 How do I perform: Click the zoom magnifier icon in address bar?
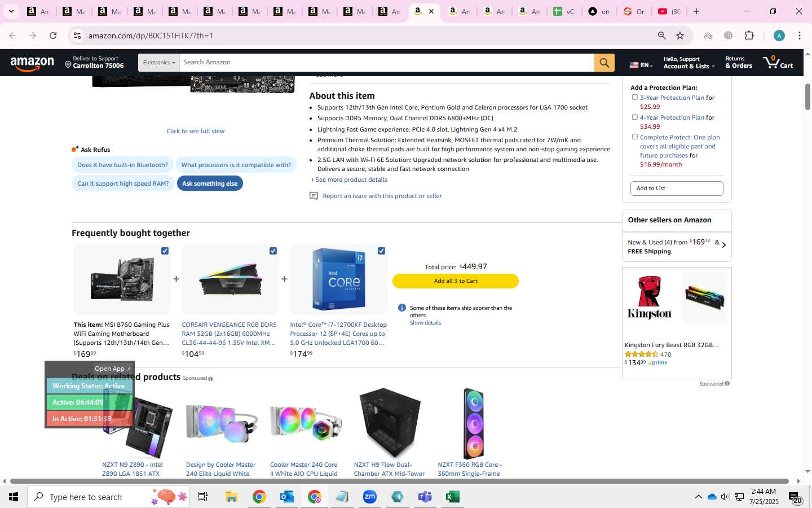click(x=661, y=36)
